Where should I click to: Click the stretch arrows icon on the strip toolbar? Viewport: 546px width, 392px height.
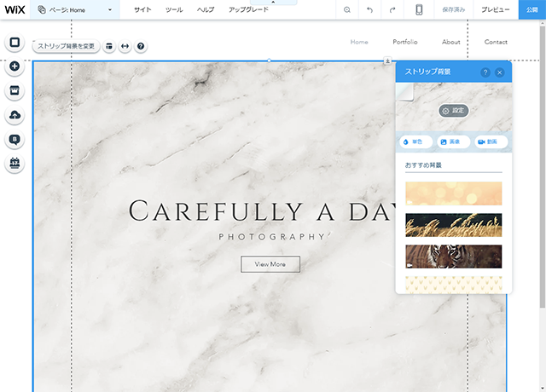click(125, 46)
